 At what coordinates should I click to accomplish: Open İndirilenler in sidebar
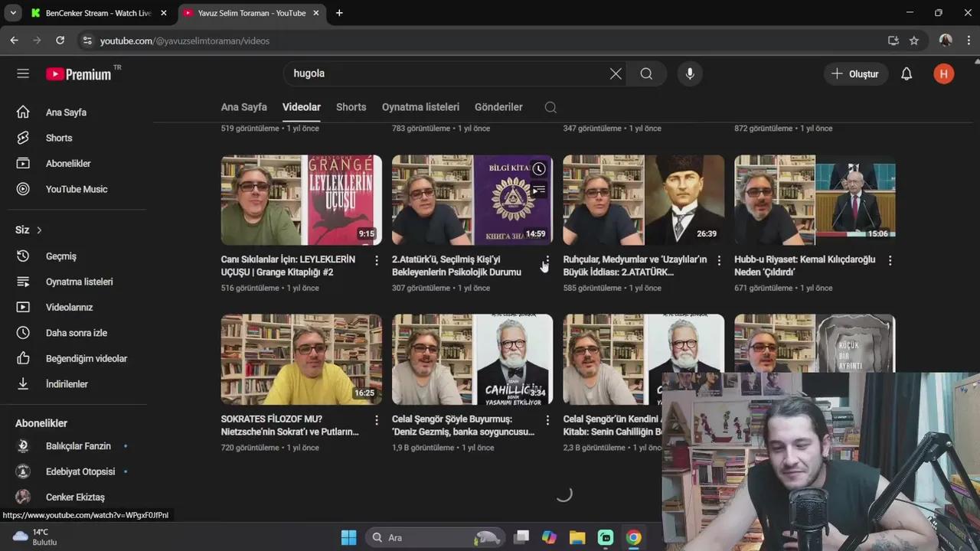(77, 384)
